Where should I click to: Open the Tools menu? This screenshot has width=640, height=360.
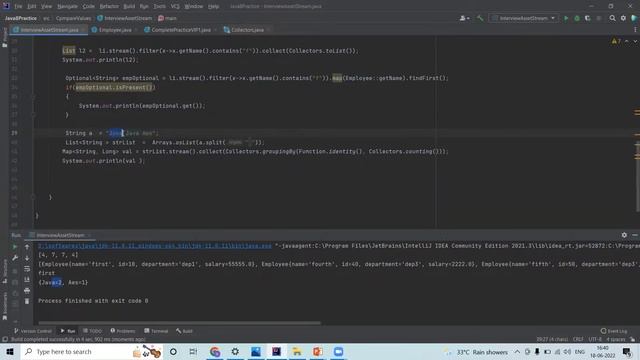(x=160, y=7)
